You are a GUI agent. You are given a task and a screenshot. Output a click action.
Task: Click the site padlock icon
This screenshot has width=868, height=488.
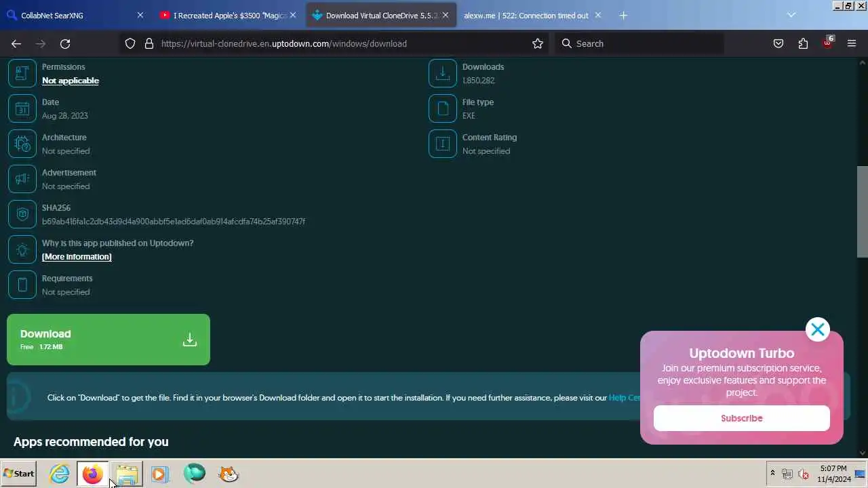point(149,43)
